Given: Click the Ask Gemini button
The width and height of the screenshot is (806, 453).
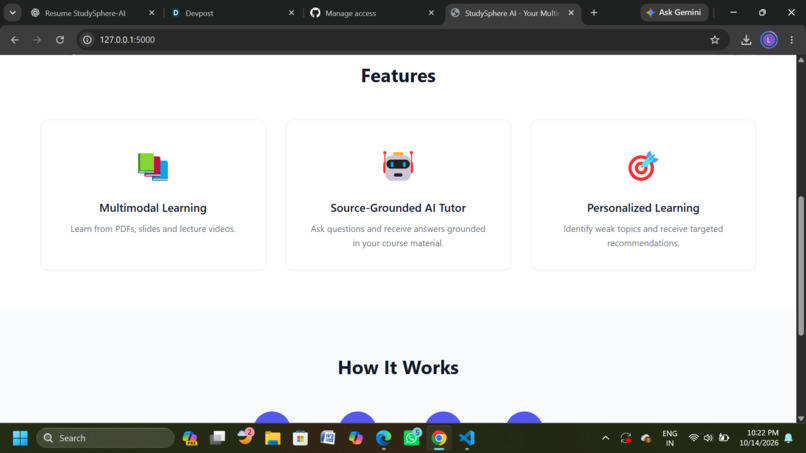Looking at the screenshot, I should [674, 12].
